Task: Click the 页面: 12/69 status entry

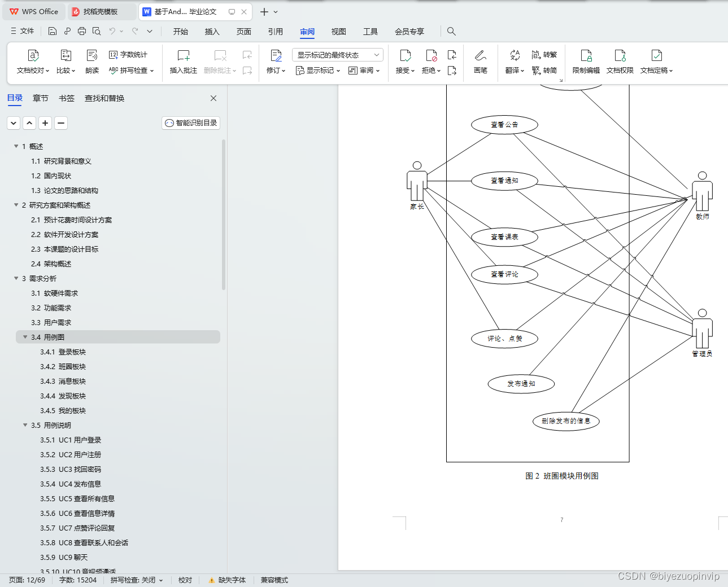Action: click(27, 580)
